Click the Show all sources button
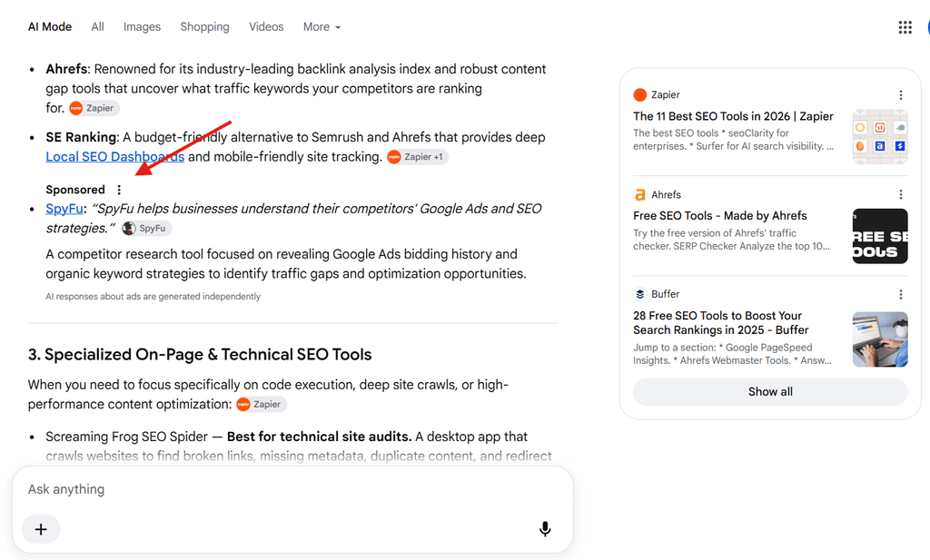 tap(770, 392)
